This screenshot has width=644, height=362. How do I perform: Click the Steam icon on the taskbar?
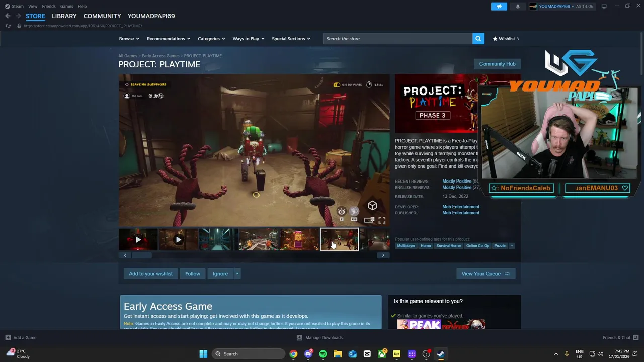[x=441, y=354]
